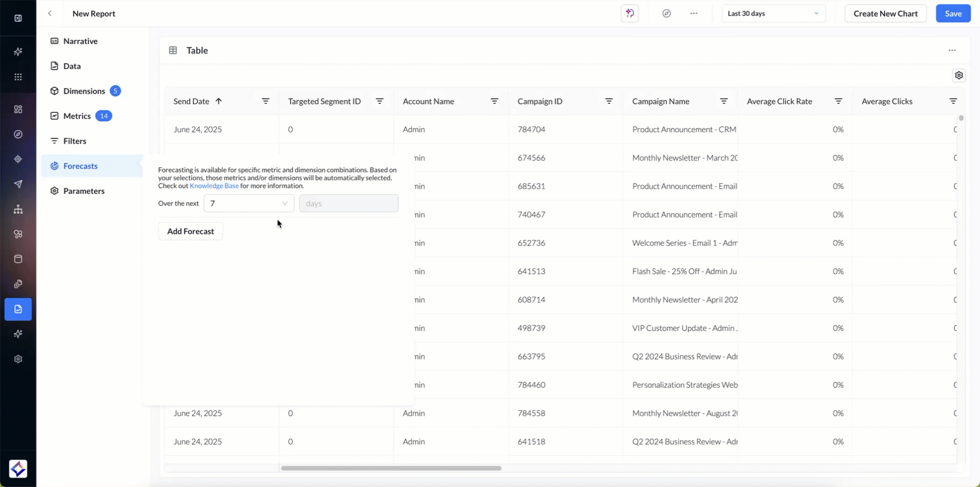The height and width of the screenshot is (487, 980).
Task: Open the 'Over the next' 7 dropdown
Action: (x=248, y=203)
